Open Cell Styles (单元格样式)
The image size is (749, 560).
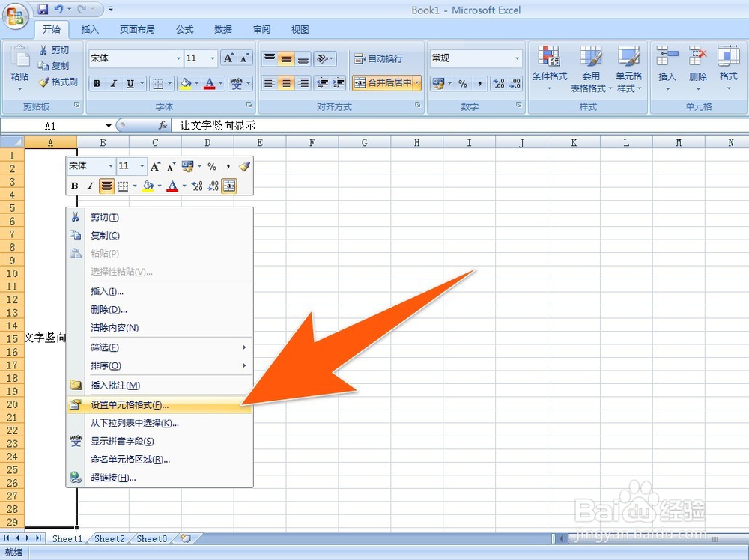point(628,68)
